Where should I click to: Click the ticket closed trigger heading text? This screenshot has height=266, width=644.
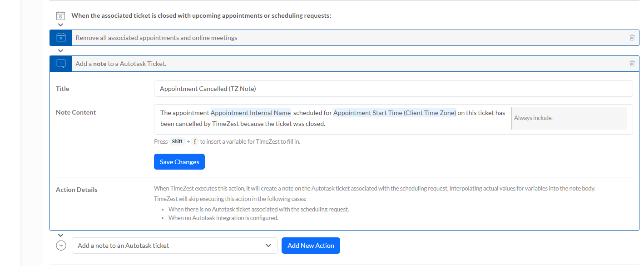[201, 15]
